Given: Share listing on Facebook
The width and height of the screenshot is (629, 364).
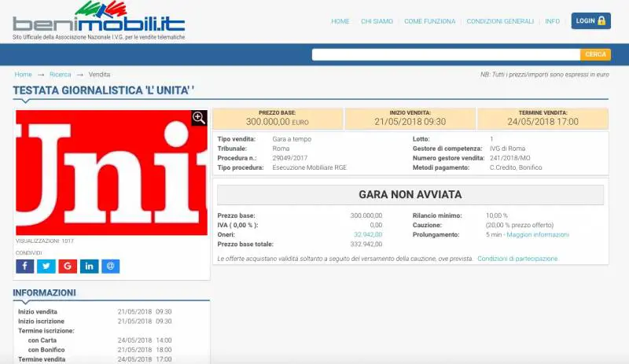Looking at the screenshot, I should pos(25,266).
